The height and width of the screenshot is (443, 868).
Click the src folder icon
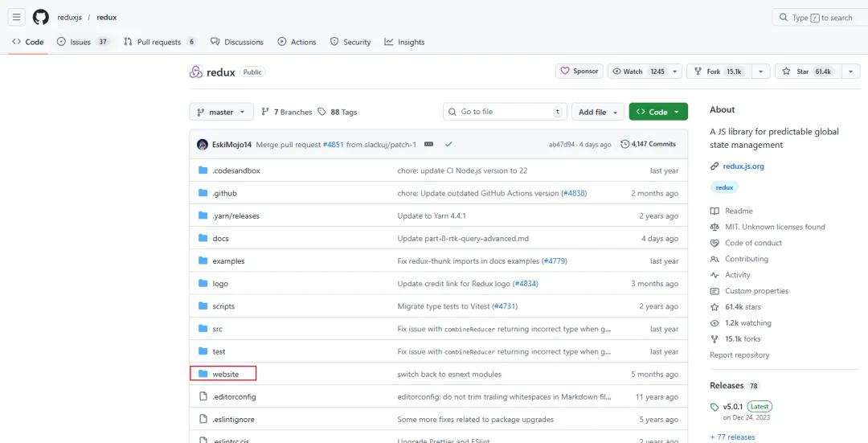click(203, 328)
